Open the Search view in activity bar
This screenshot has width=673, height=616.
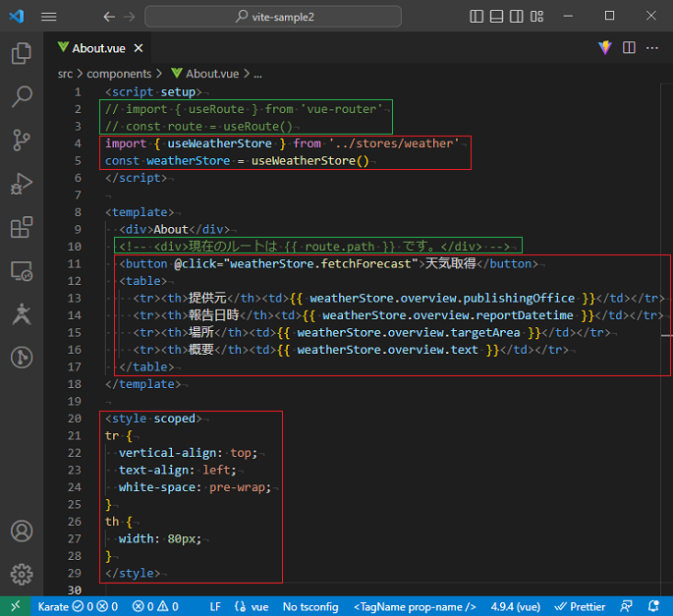click(x=22, y=96)
